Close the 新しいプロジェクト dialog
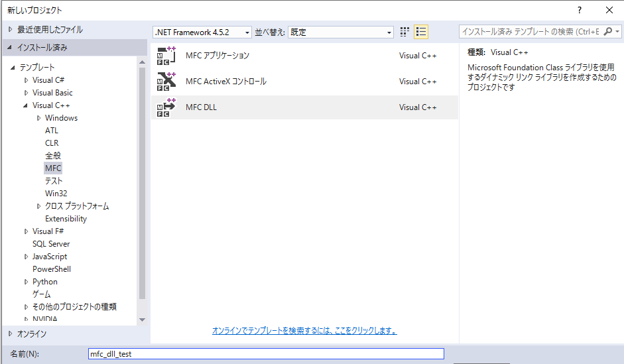The height and width of the screenshot is (364, 624). (609, 10)
